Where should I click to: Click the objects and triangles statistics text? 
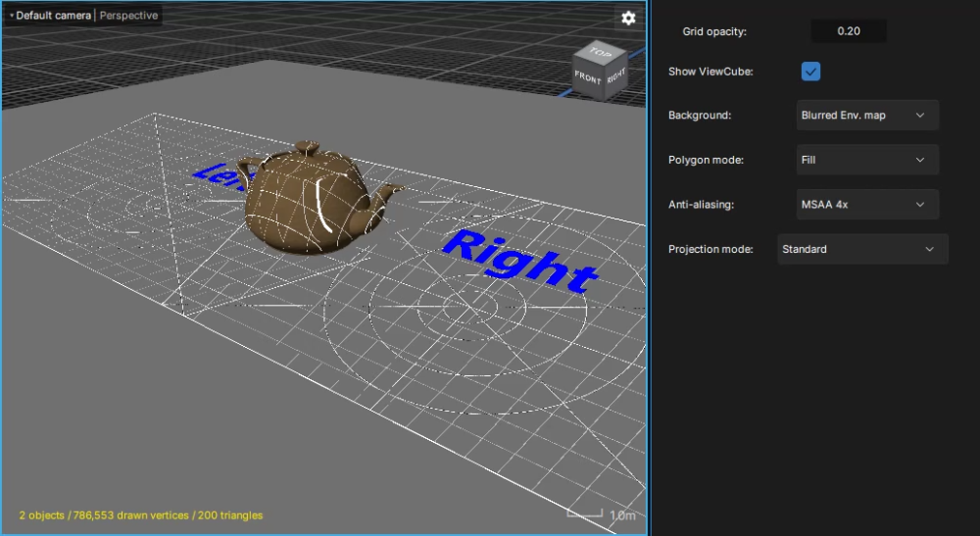[140, 515]
